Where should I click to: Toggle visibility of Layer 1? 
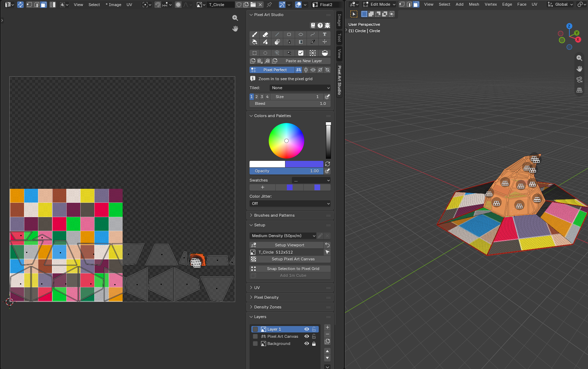(x=307, y=329)
